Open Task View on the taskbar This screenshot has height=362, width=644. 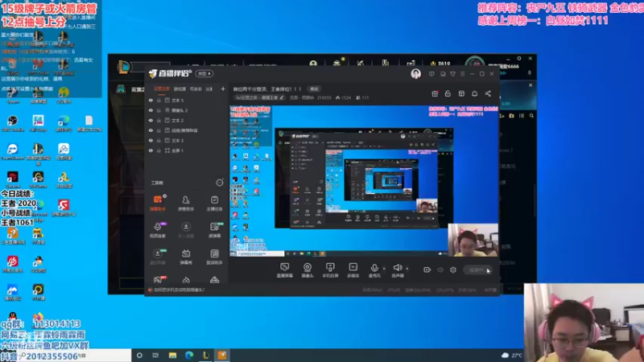coord(155,355)
